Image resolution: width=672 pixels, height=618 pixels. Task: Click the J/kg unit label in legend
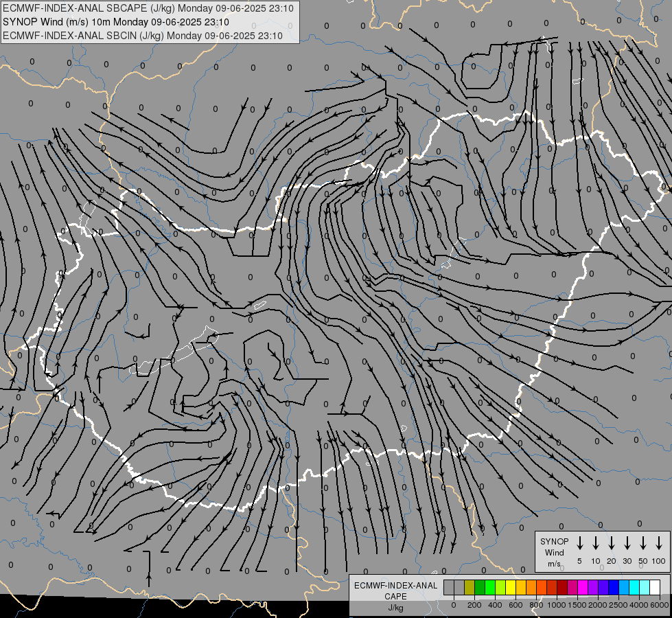395,608
